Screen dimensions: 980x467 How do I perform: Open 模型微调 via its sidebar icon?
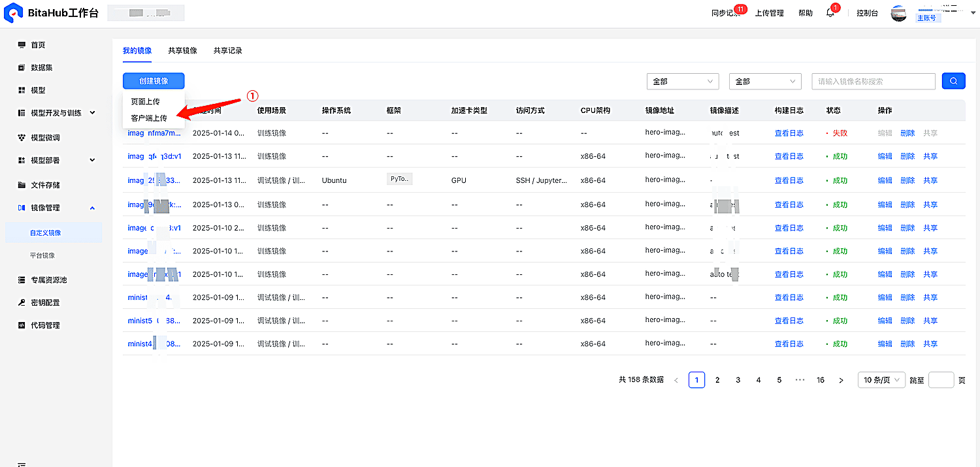(22, 138)
